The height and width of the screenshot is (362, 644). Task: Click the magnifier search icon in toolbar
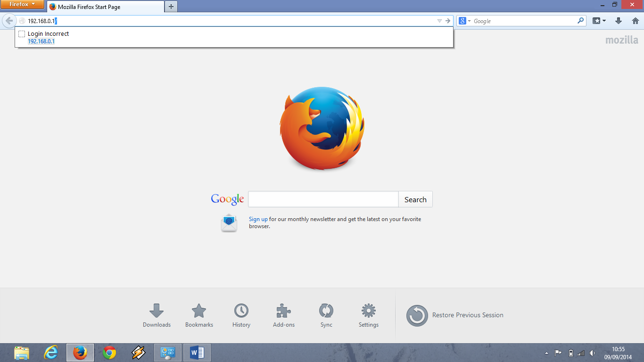pos(581,21)
